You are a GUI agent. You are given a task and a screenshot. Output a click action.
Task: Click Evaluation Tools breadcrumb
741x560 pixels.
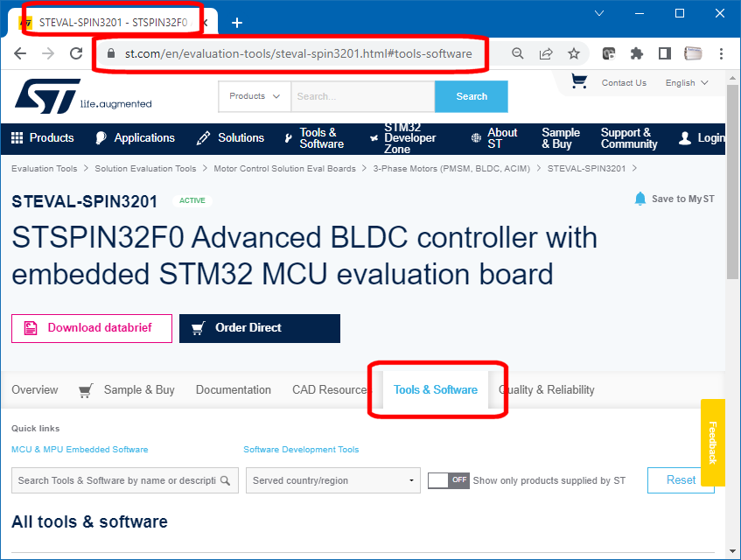[45, 169]
